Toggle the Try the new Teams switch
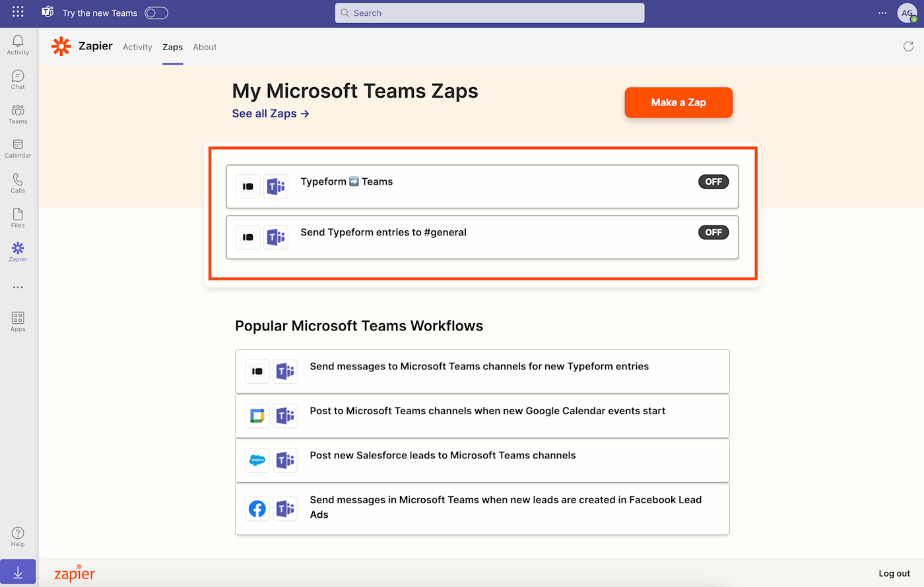The image size is (924, 587). tap(156, 13)
